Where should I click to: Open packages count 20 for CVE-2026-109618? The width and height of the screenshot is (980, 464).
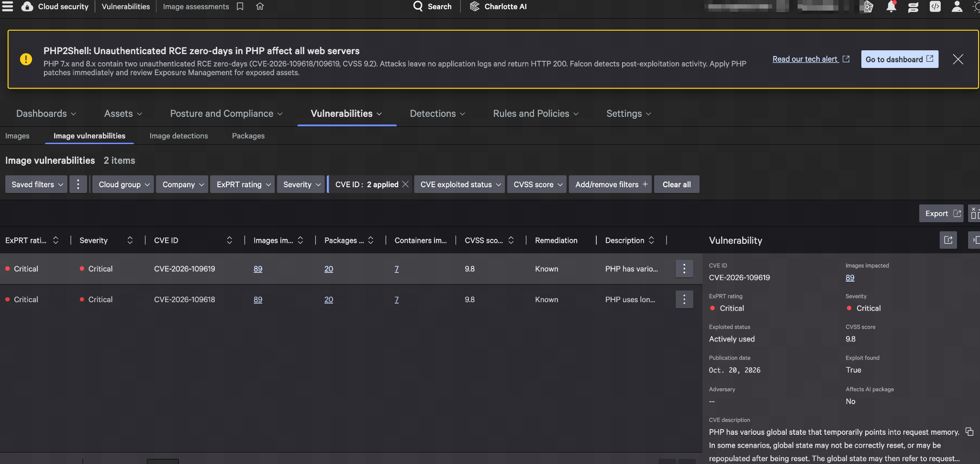tap(329, 300)
